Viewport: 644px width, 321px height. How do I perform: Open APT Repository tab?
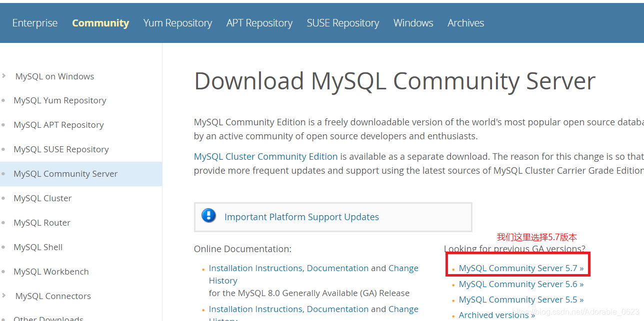point(259,23)
